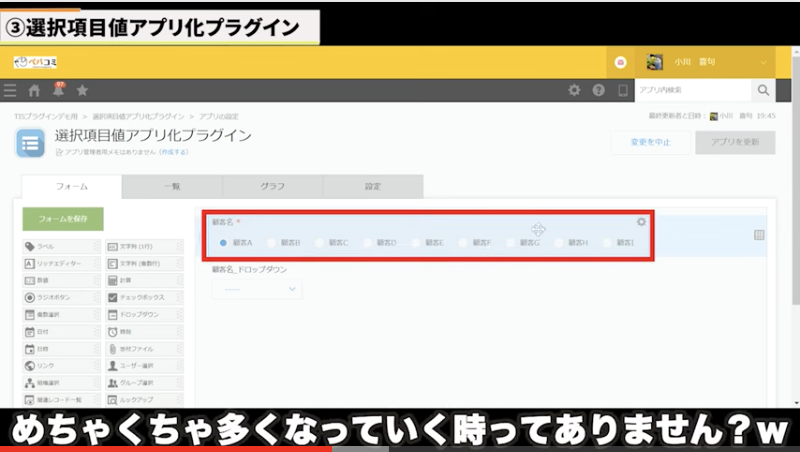The height and width of the screenshot is (452, 800).
Task: Switch to the グラフ tab
Action: [x=272, y=186]
